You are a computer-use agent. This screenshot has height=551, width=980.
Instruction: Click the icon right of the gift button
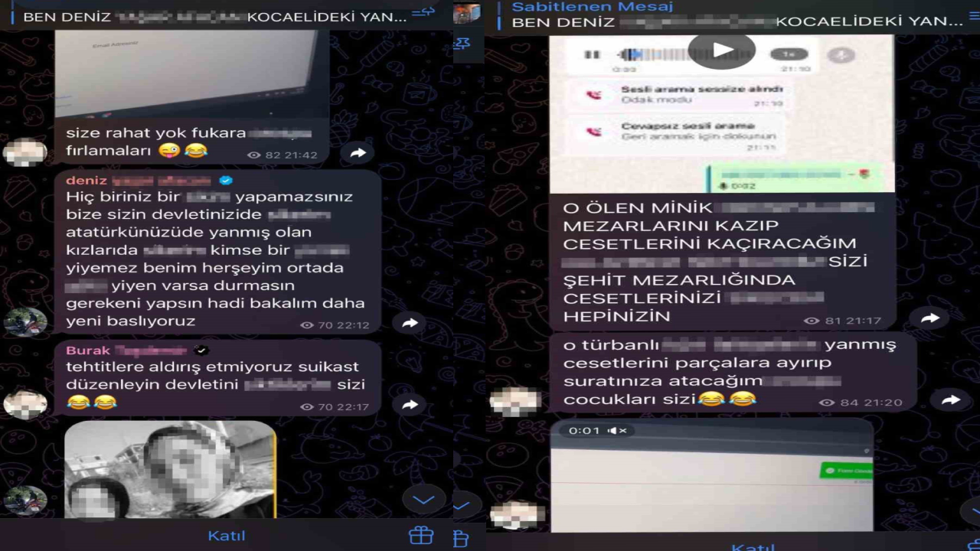(461, 538)
